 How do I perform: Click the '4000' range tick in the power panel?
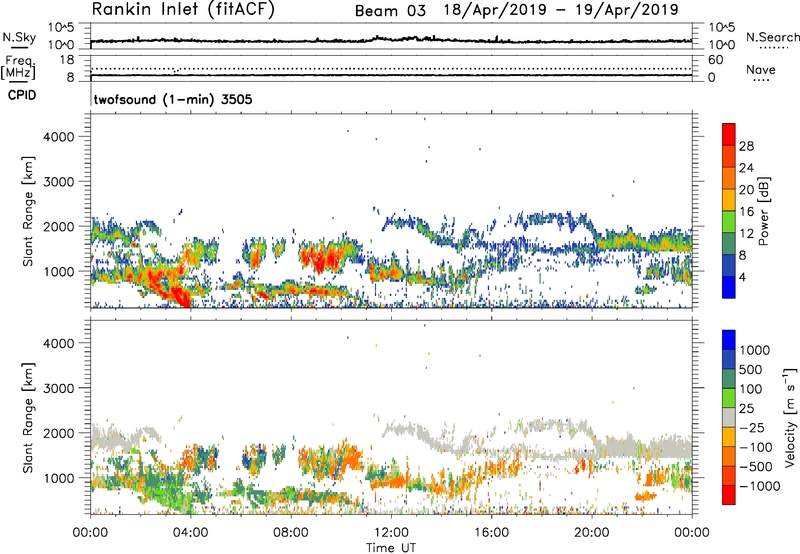[x=59, y=137]
